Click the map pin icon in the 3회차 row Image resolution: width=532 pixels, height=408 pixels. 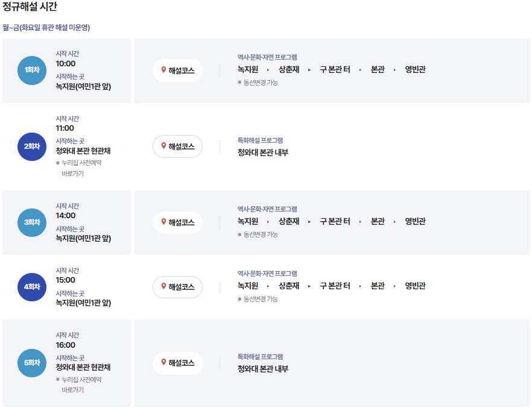(163, 222)
